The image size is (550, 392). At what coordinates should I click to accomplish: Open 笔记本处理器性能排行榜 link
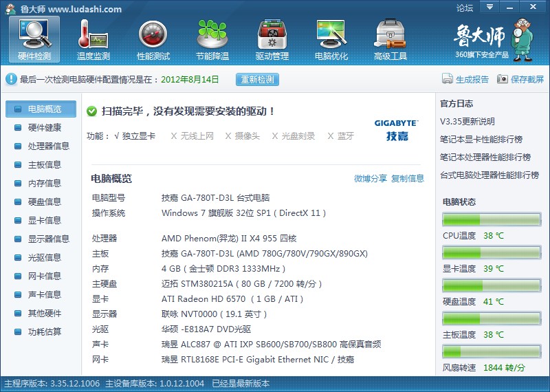485,157
